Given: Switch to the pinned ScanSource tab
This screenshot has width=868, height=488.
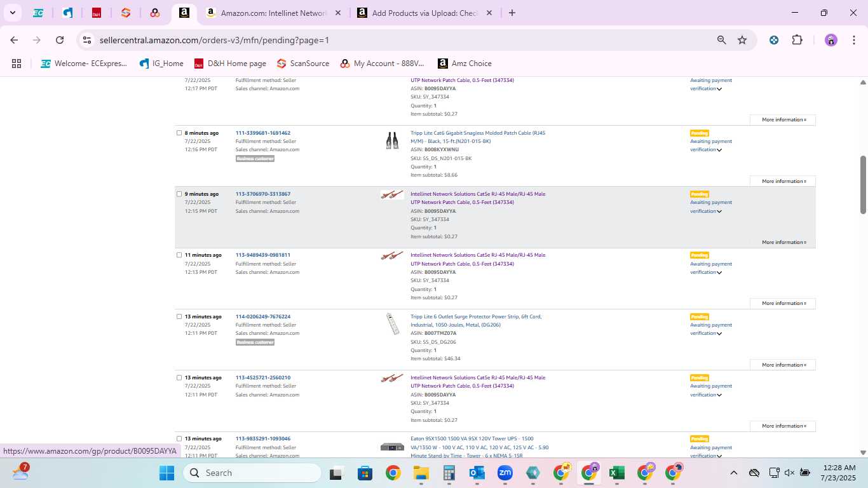Looking at the screenshot, I should pos(126,13).
